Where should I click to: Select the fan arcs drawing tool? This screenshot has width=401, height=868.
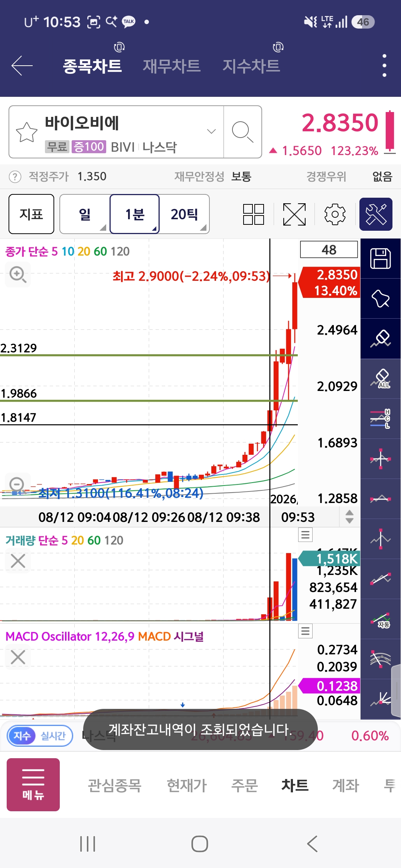tap(381, 659)
